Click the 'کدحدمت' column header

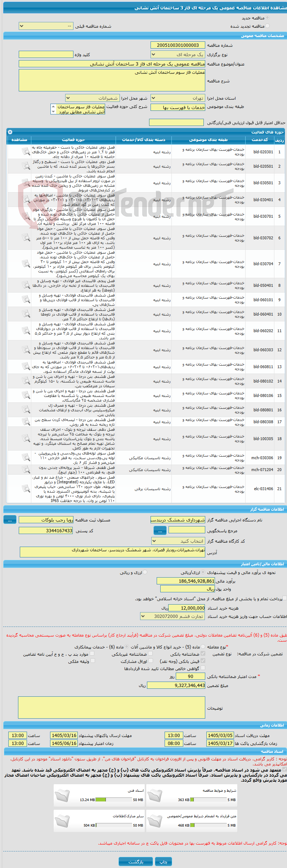tap(260, 140)
